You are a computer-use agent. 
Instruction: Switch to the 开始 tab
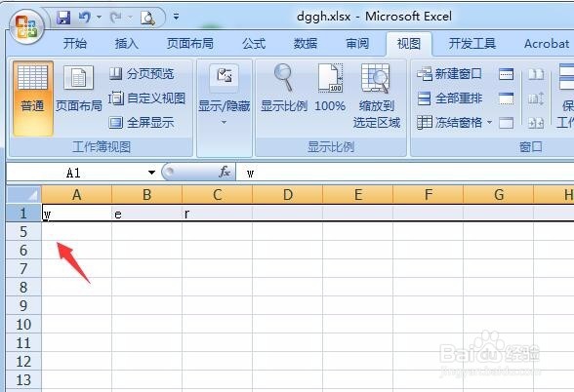click(x=75, y=44)
